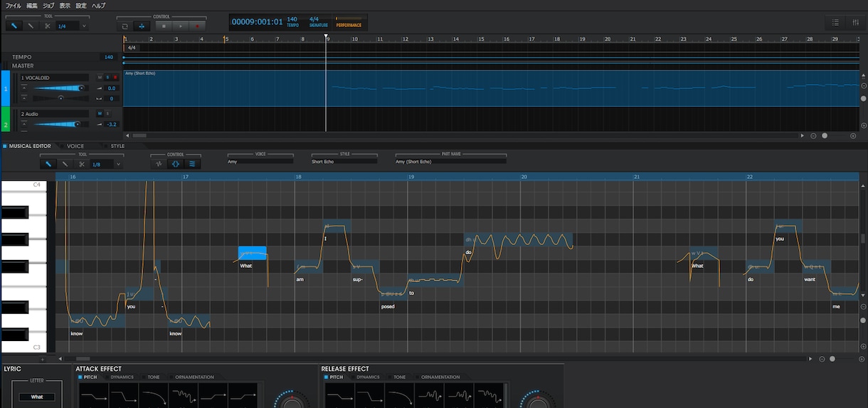Zoom out the track view horizontally
The width and height of the screenshot is (868, 408).
pyautogui.click(x=813, y=135)
